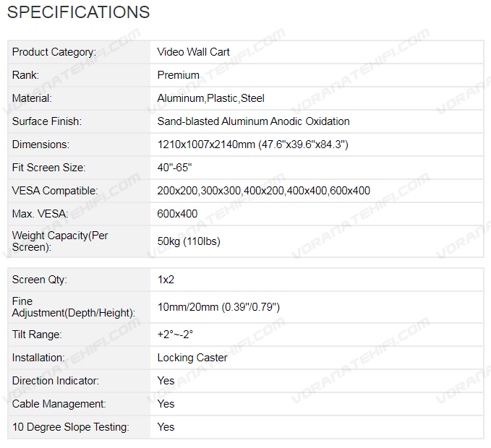Click the Locking Caster installation value
The width and height of the screenshot is (491, 448).
pos(192,358)
